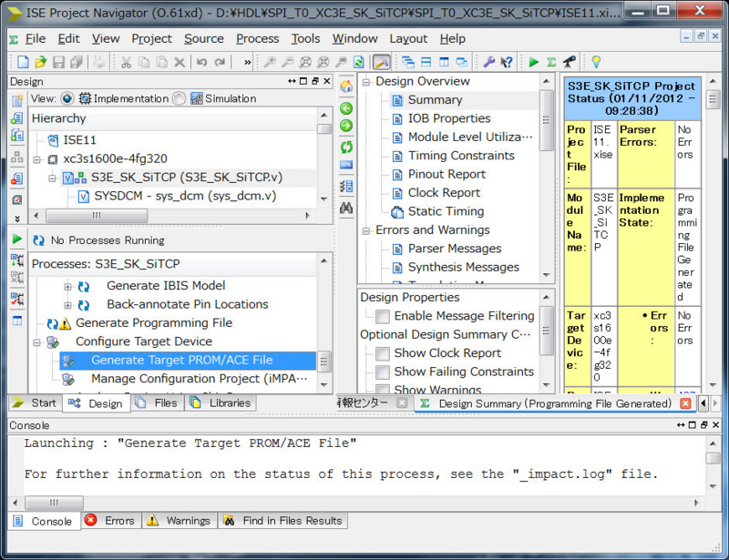Expand Back-annotate Pin Locations process

67,305
